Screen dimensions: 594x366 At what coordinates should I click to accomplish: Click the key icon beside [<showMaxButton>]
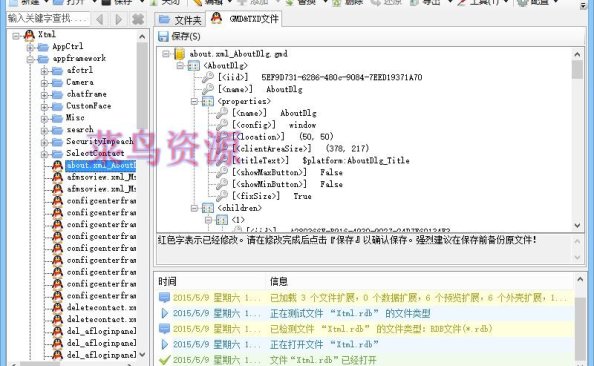(222, 172)
